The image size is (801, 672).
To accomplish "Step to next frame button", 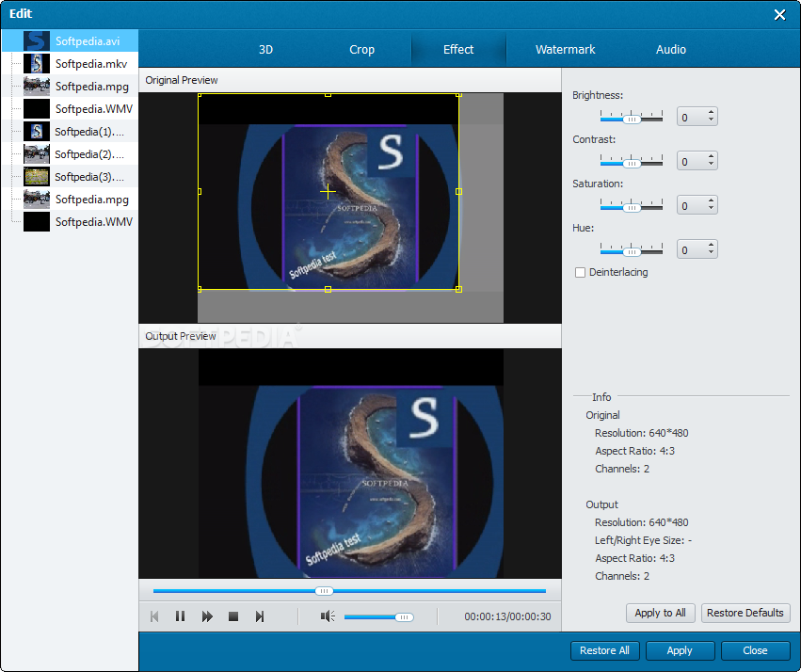I will click(x=260, y=616).
